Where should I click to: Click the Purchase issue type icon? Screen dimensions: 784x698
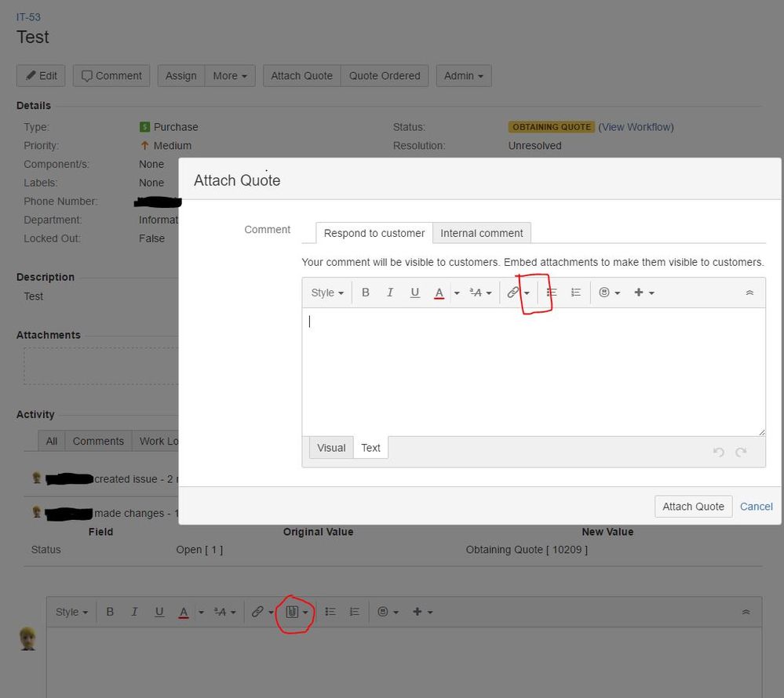(x=144, y=127)
